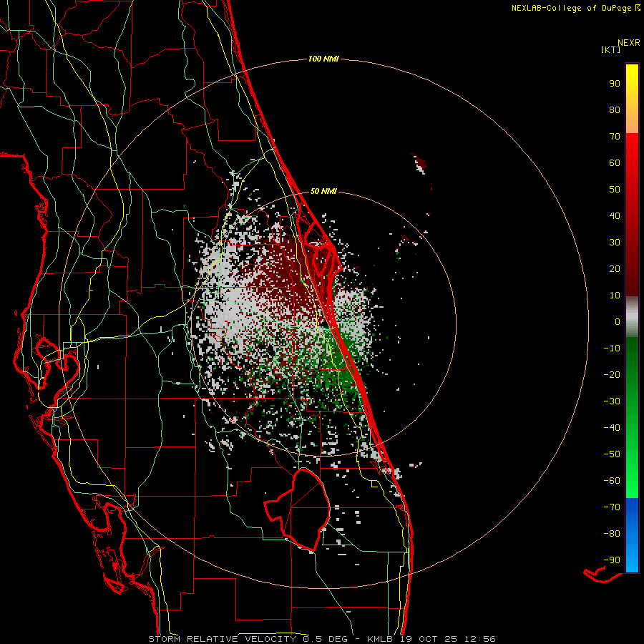
Task: Click the 50 NMI range ring label
Action: pyautogui.click(x=323, y=191)
